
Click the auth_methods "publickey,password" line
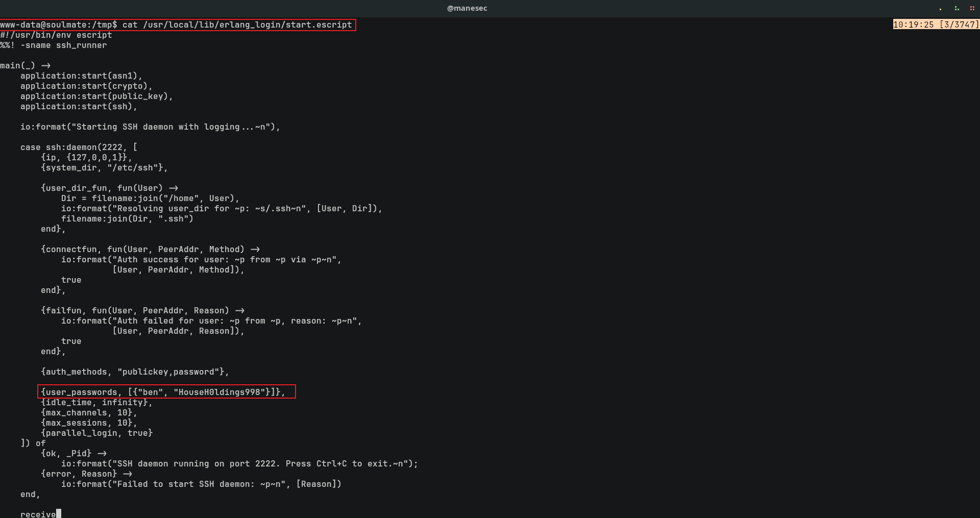pyautogui.click(x=135, y=372)
